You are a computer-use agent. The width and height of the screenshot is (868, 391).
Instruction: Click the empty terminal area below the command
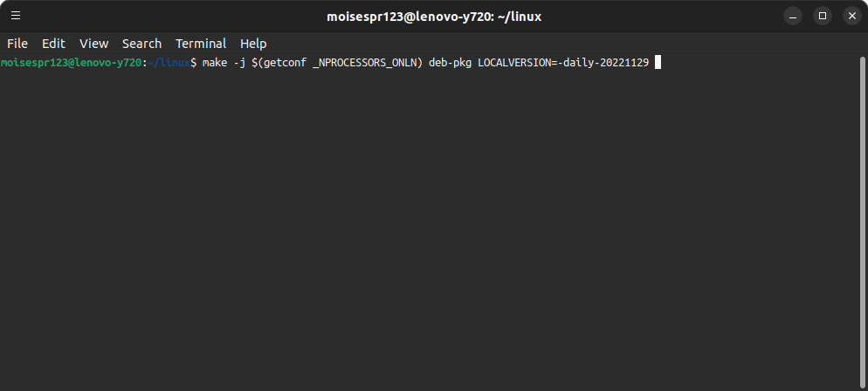429,230
